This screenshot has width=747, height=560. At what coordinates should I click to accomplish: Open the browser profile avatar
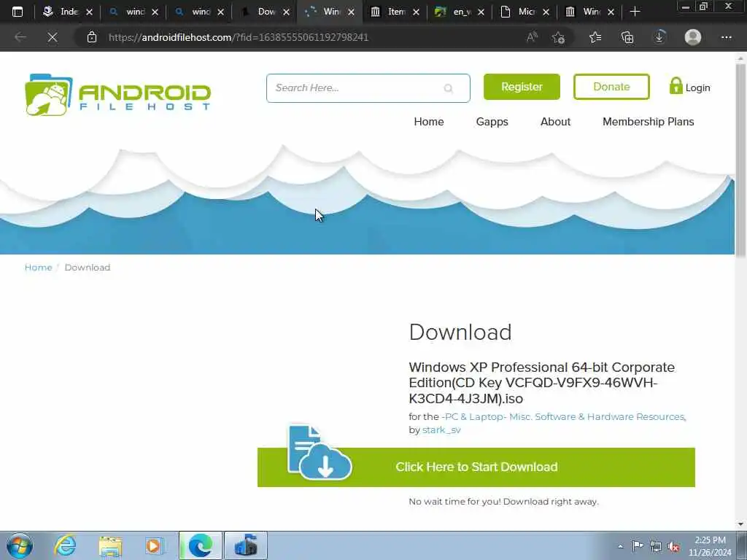(x=693, y=37)
